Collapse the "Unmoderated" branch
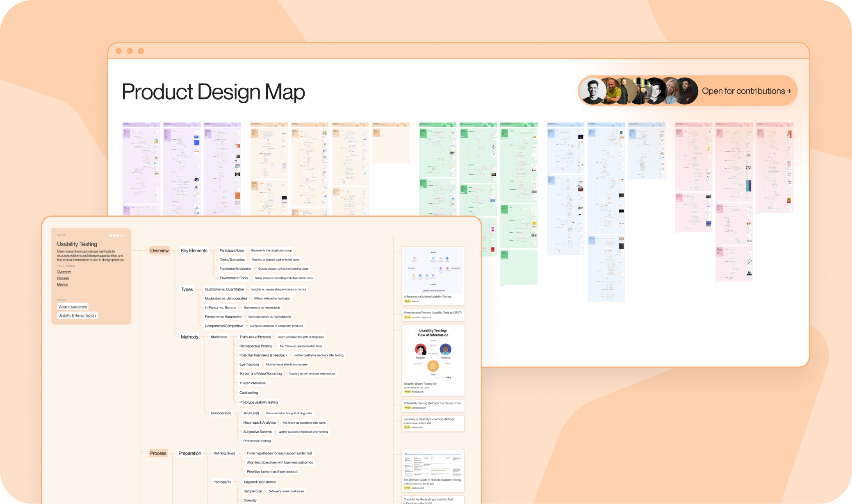Image resolution: width=852 pixels, height=504 pixels. click(221, 413)
